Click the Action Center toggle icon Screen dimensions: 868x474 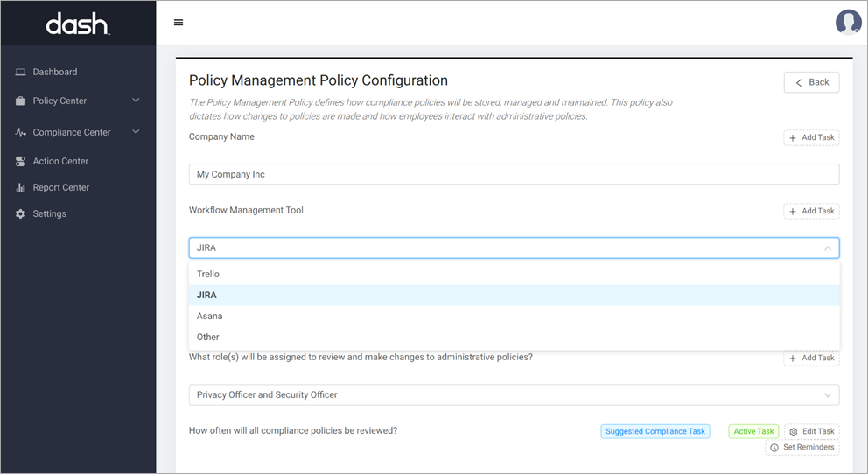21,161
